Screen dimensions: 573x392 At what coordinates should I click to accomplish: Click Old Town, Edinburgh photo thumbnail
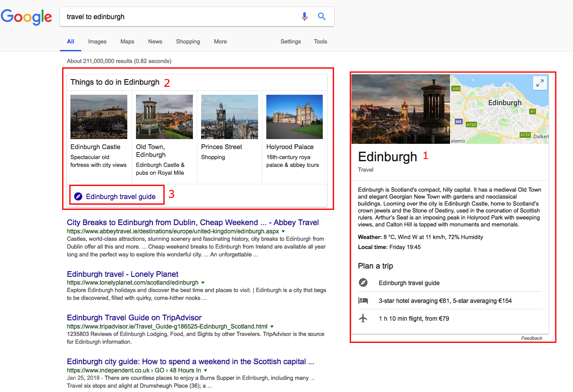[x=164, y=117]
